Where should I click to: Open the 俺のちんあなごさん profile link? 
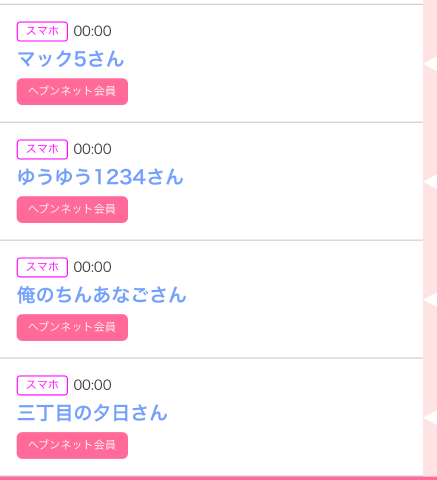pyautogui.click(x=102, y=295)
